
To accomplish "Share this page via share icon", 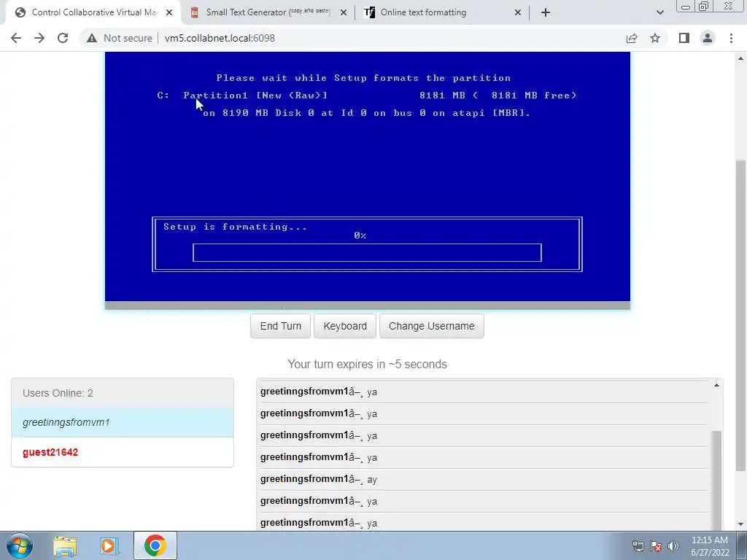I will click(x=632, y=38).
